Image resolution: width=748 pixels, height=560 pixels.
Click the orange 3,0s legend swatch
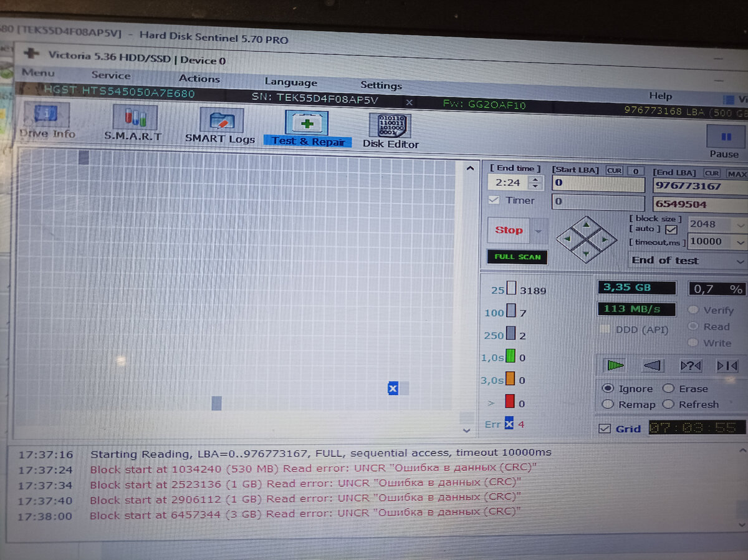[x=510, y=379]
